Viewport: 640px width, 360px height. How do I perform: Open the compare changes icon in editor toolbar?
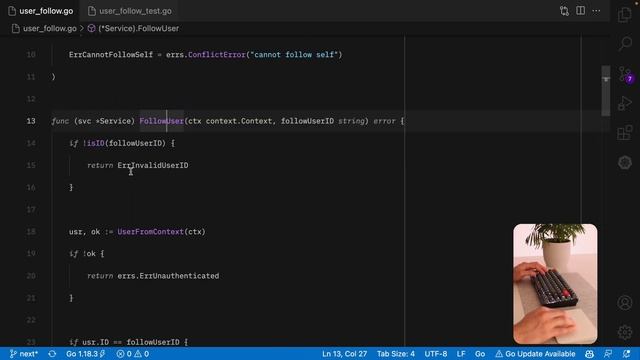pos(564,11)
